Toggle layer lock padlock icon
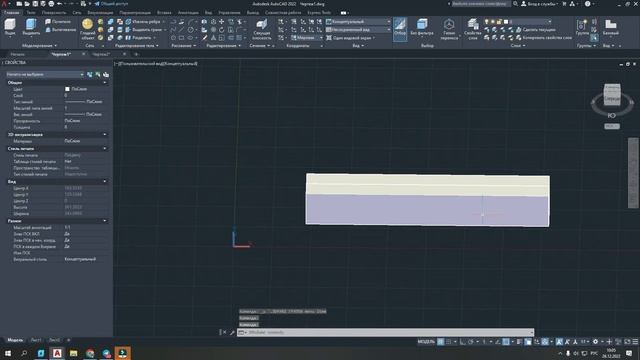Screen dimensions: 640x360 pos(499,22)
